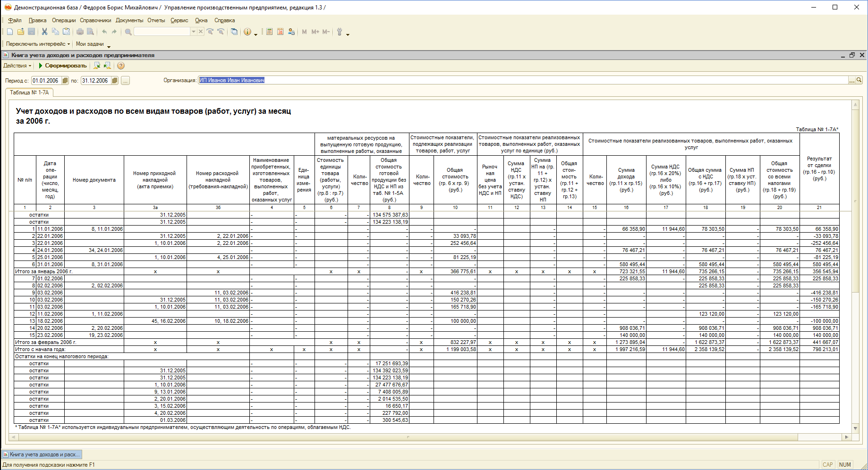Print the report with the printer icon
The image size is (868, 470).
[x=80, y=32]
